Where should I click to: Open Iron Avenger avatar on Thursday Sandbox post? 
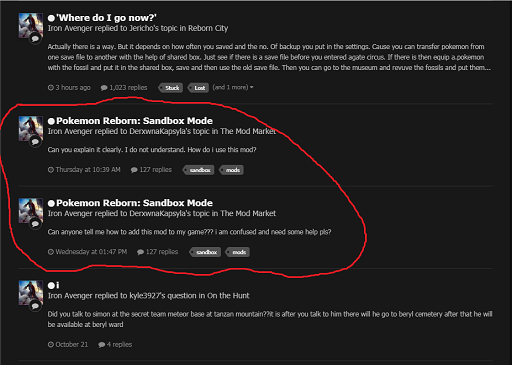[x=30, y=128]
